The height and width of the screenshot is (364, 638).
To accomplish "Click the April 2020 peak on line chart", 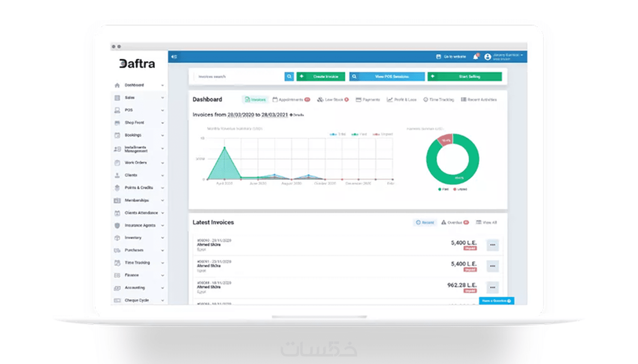I will click(225, 147).
